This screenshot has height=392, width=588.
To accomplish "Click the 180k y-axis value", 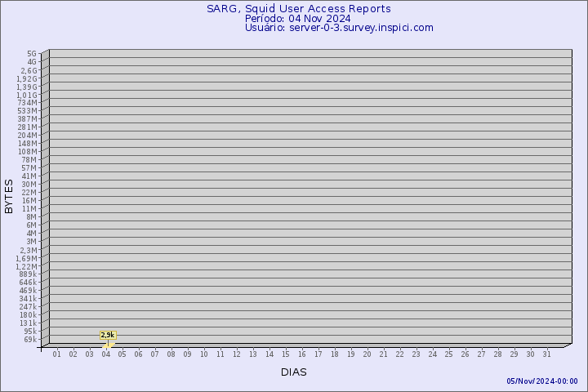I will [28, 314].
